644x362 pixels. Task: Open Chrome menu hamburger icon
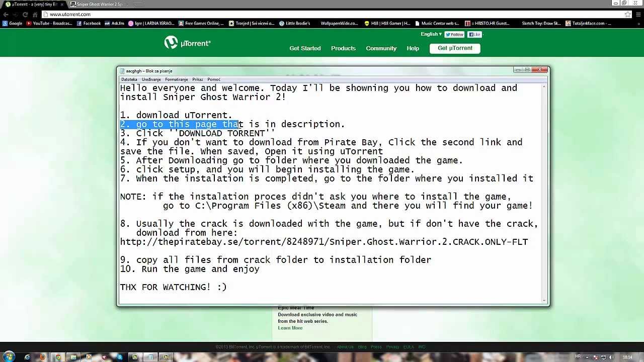point(638,15)
